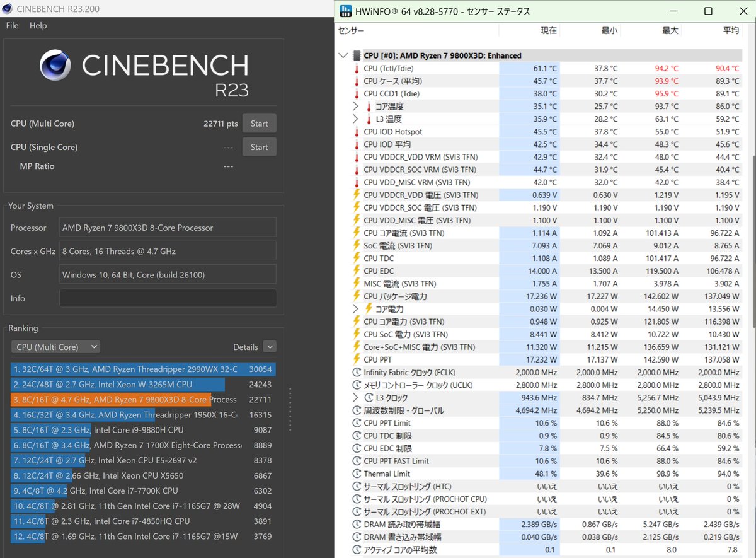
Task: Click lightning icon beside SoC 電流 row
Action: [x=356, y=245]
